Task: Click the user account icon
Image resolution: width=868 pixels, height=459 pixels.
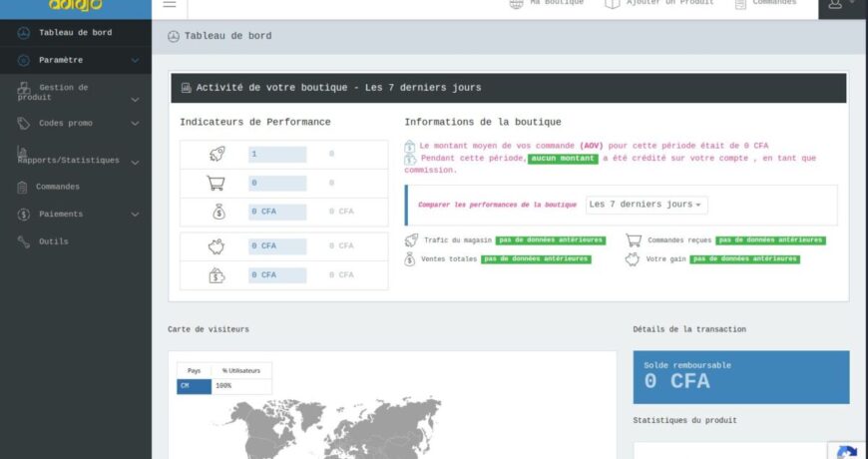Action: tap(836, 5)
